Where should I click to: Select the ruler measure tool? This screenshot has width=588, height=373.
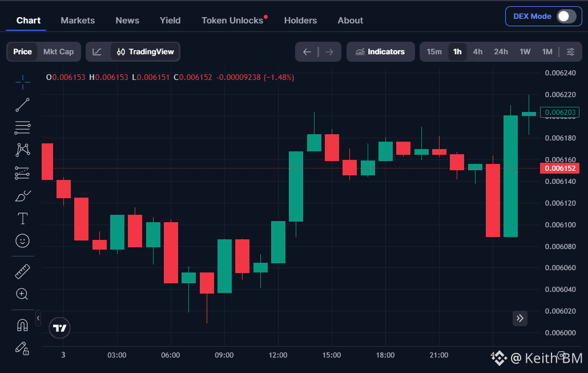tap(22, 272)
